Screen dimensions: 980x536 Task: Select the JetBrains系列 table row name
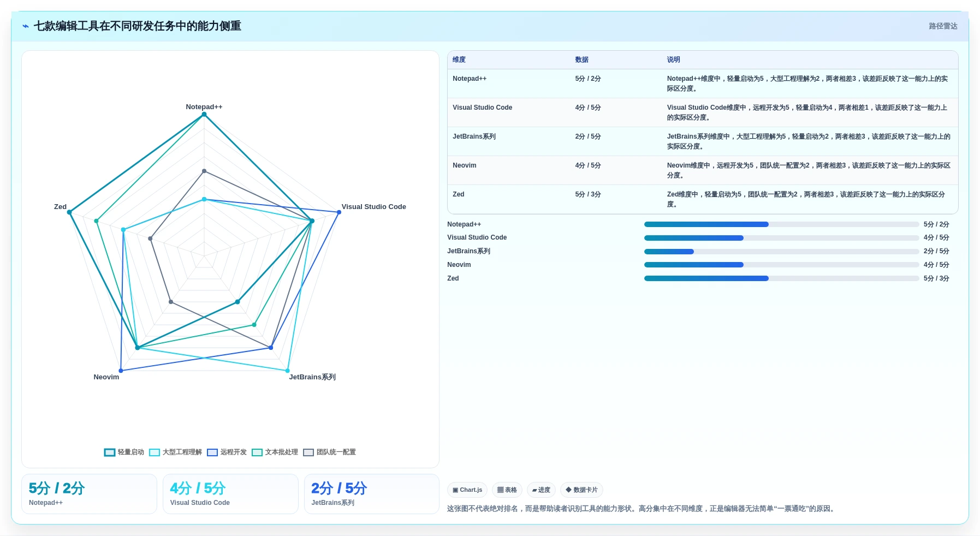point(474,136)
